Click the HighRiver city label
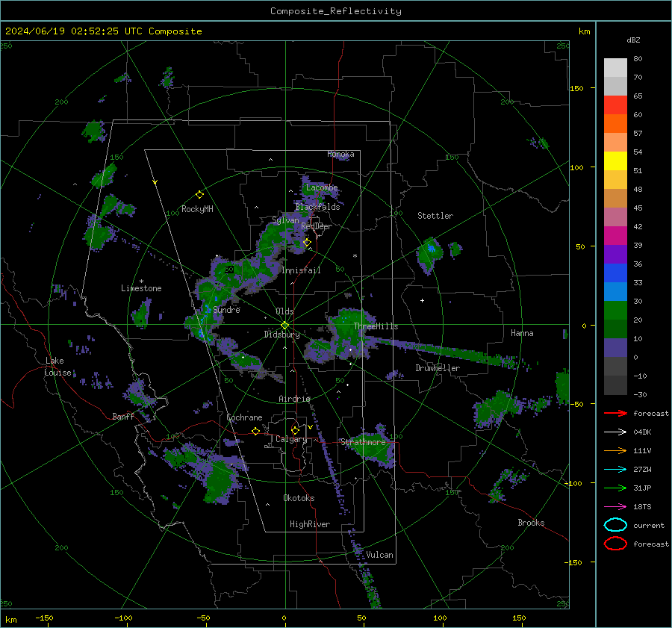 [x=310, y=524]
